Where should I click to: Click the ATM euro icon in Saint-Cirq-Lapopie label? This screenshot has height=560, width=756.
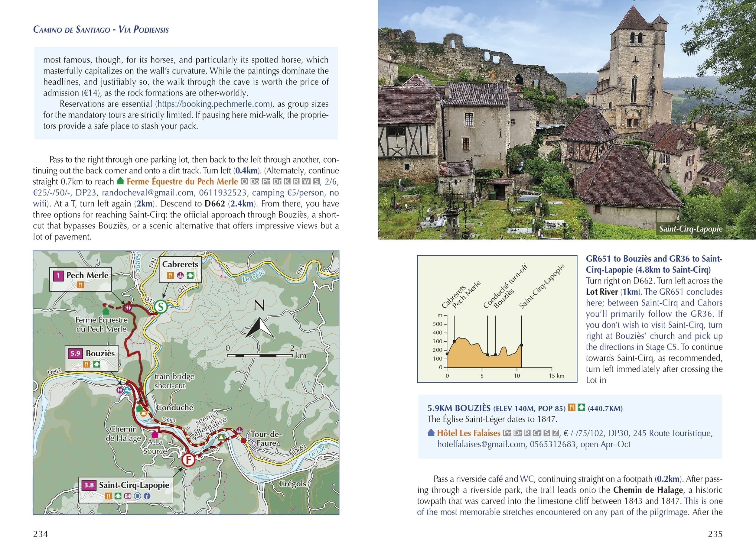coord(128,496)
